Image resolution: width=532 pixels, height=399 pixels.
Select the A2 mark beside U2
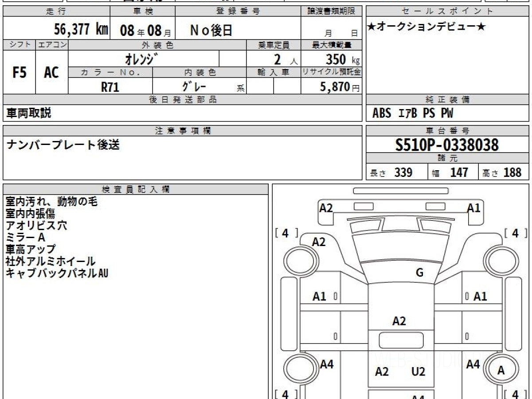(382, 372)
